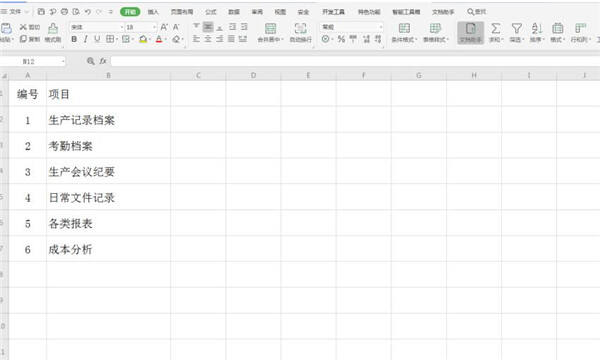The width and height of the screenshot is (600, 360).
Task: Click the Borders icon
Action: [x=110, y=39]
